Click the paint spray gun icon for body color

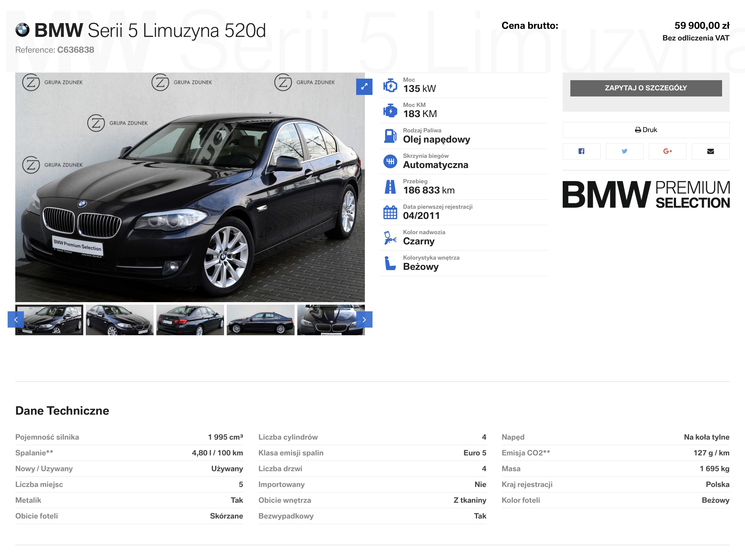pyautogui.click(x=390, y=238)
